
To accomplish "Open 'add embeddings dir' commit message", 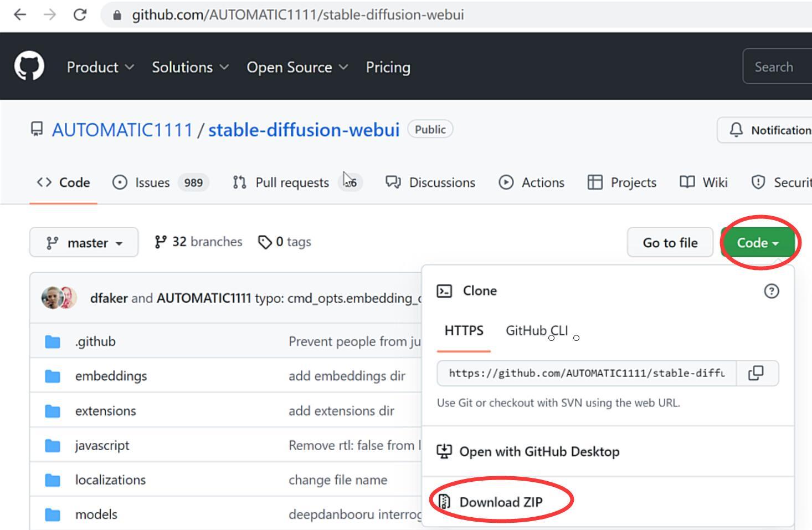I will pyautogui.click(x=347, y=376).
